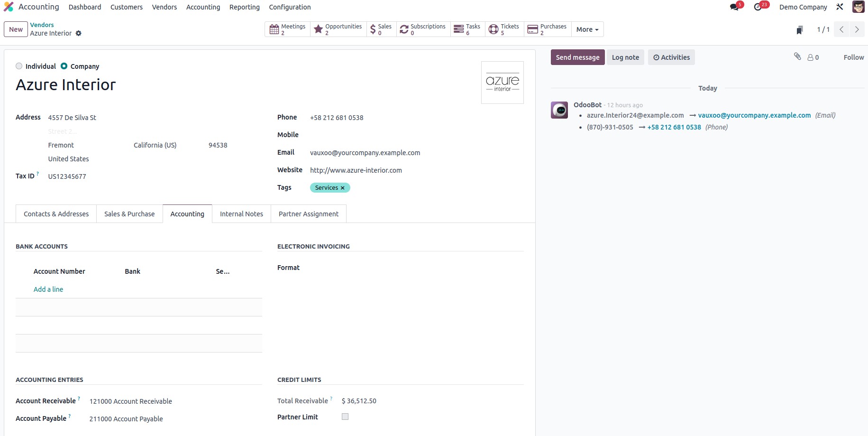Screen dimensions: 868x436
Task: Open vauxoo@yourcompany.example.com link in chatter
Action: (x=754, y=115)
